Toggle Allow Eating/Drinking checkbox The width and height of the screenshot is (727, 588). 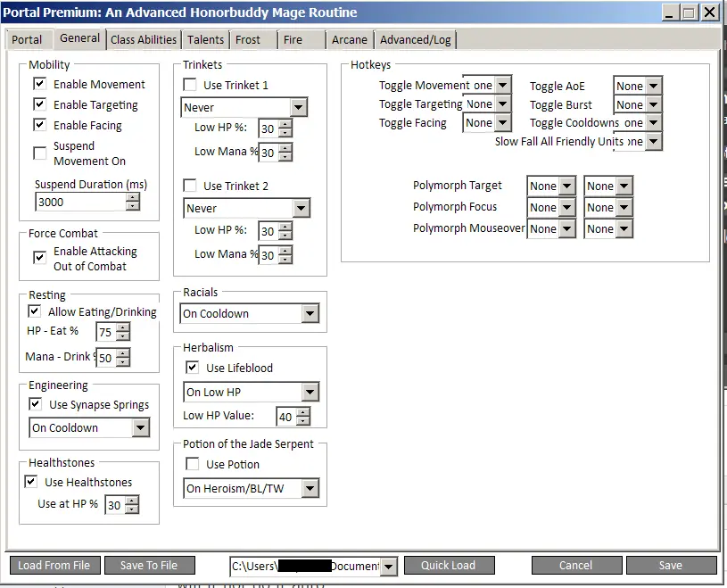tap(34, 311)
